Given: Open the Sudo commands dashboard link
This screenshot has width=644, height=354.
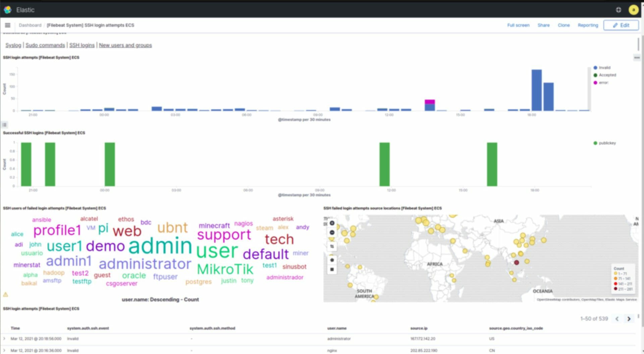Looking at the screenshot, I should (x=45, y=45).
